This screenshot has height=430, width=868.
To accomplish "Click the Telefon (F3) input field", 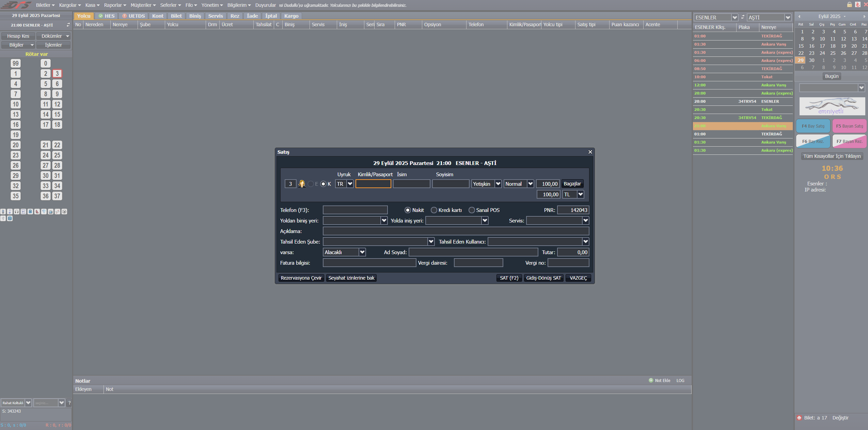I will pyautogui.click(x=355, y=210).
